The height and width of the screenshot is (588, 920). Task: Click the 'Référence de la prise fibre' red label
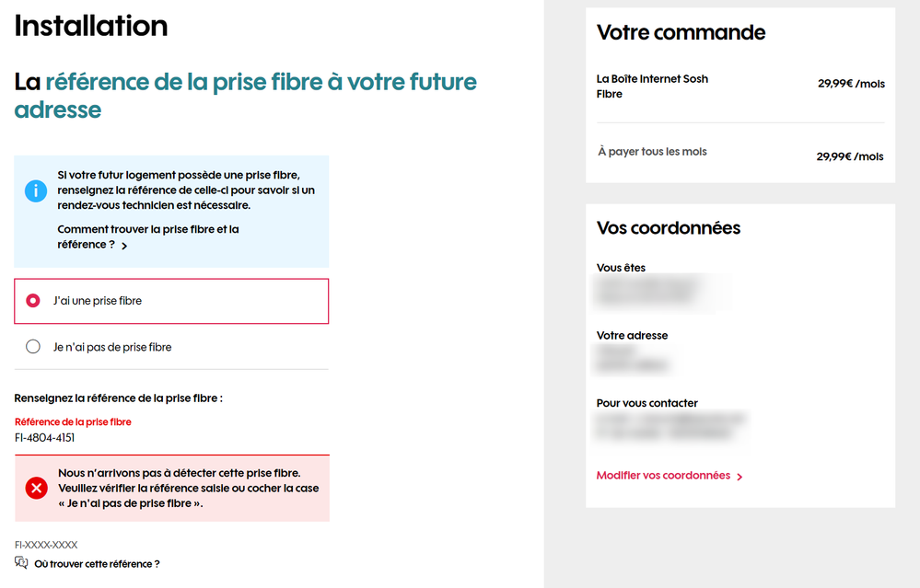coord(73,421)
